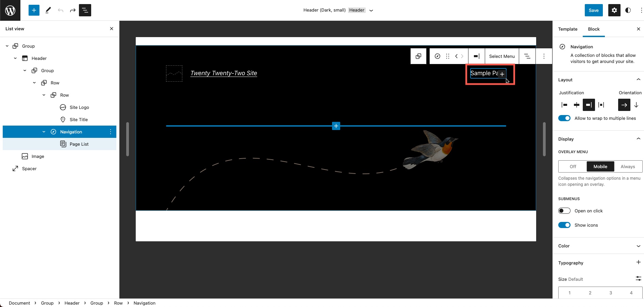This screenshot has width=644, height=307.
Task: Choose font size preset 1
Action: click(x=569, y=293)
